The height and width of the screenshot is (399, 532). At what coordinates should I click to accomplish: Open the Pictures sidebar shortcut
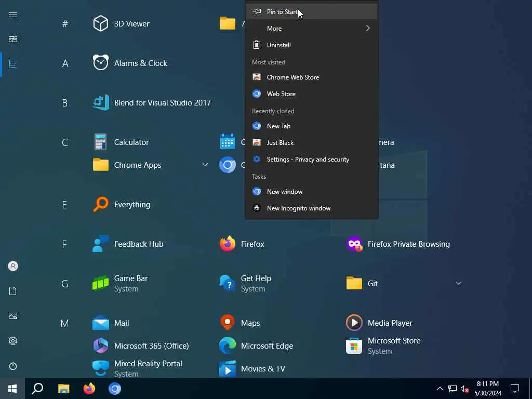[13, 316]
